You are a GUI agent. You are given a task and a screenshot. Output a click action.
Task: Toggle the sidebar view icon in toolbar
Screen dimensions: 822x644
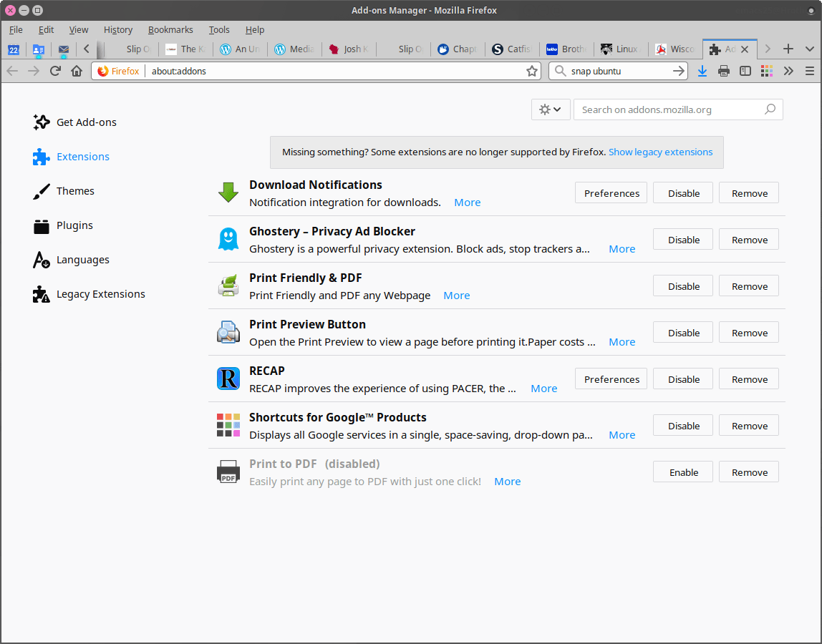coord(745,71)
